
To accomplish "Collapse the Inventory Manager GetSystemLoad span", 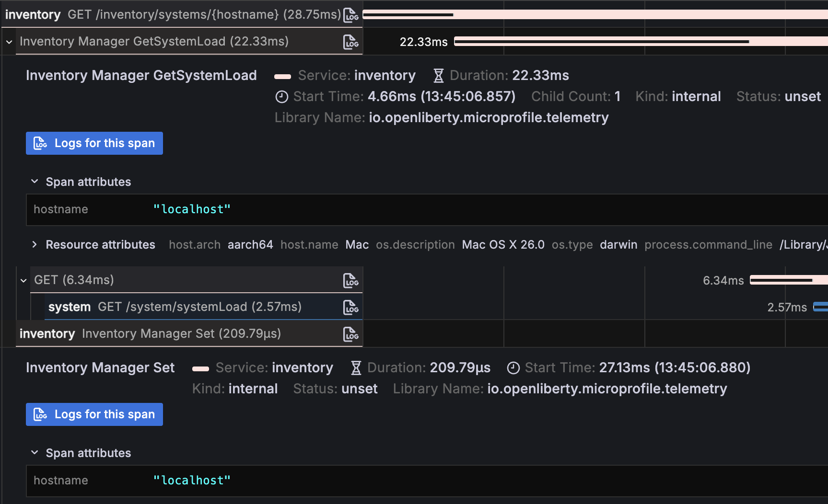I will click(8, 41).
